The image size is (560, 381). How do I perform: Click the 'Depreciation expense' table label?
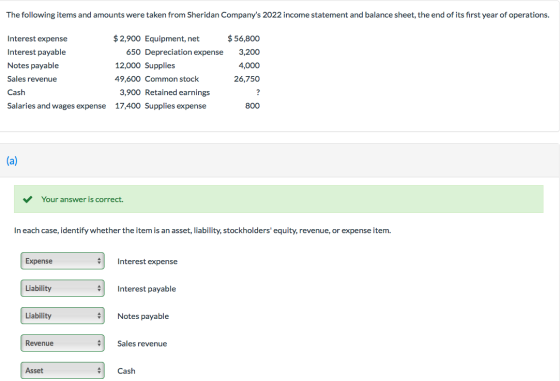click(x=184, y=52)
